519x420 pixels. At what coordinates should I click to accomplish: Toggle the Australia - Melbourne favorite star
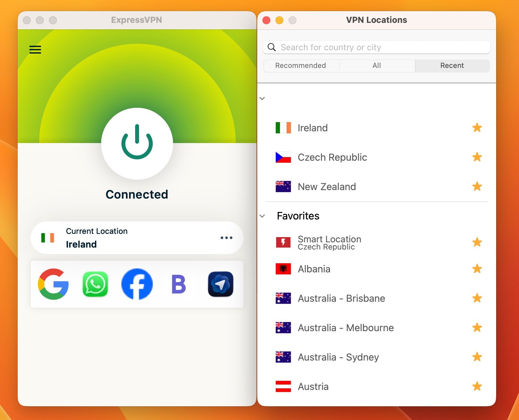[477, 328]
